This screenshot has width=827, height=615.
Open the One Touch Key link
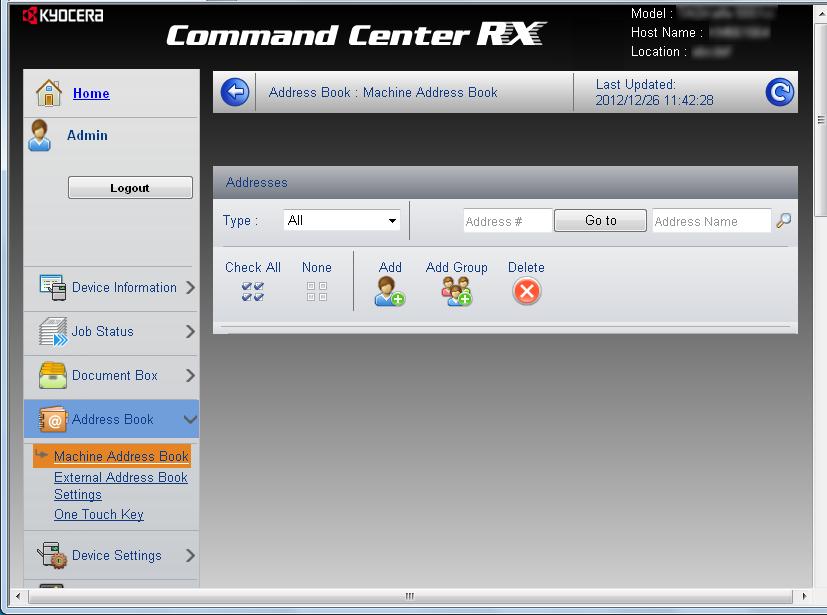99,514
